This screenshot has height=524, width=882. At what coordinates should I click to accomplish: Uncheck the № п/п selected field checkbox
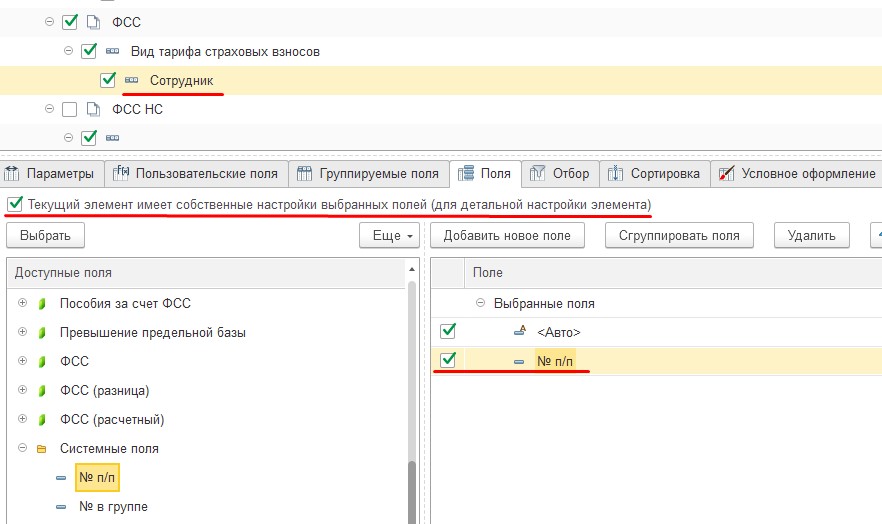tap(448, 360)
